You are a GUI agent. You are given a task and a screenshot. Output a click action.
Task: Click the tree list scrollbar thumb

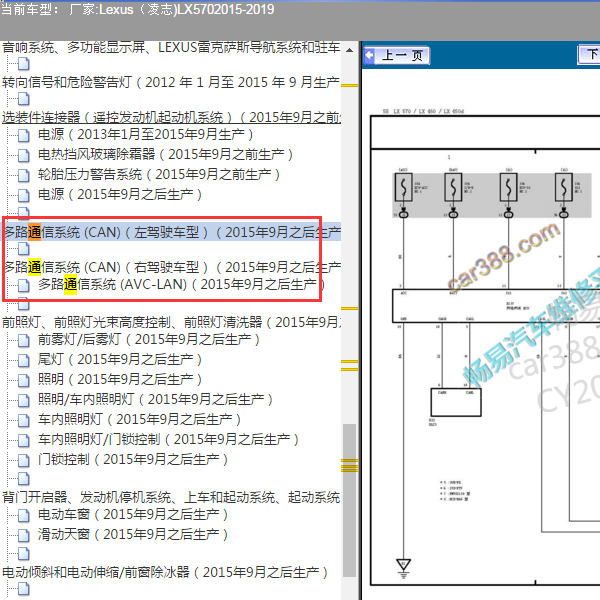pyautogui.click(x=349, y=500)
